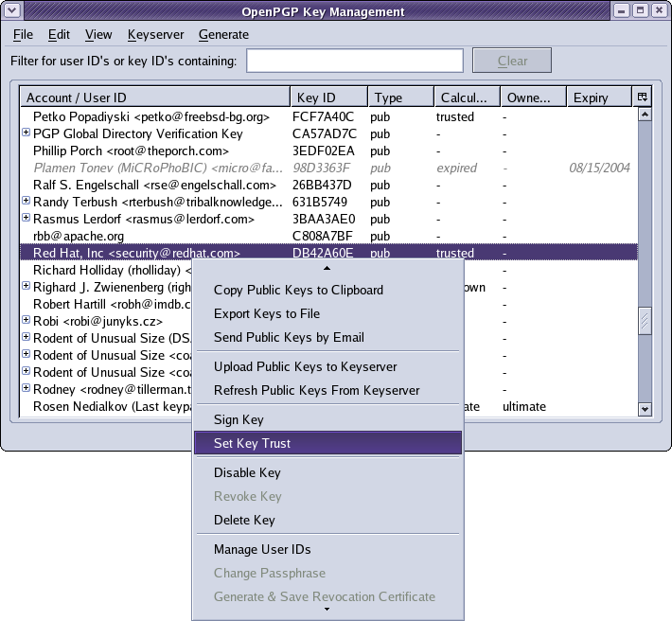
Task: Click the expiry date 08/15/2004
Action: (x=599, y=168)
